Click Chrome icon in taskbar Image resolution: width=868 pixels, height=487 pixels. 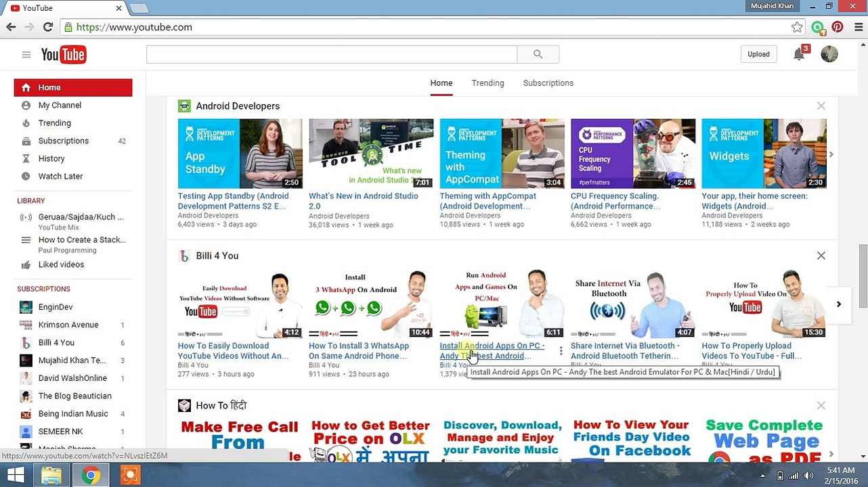91,476
